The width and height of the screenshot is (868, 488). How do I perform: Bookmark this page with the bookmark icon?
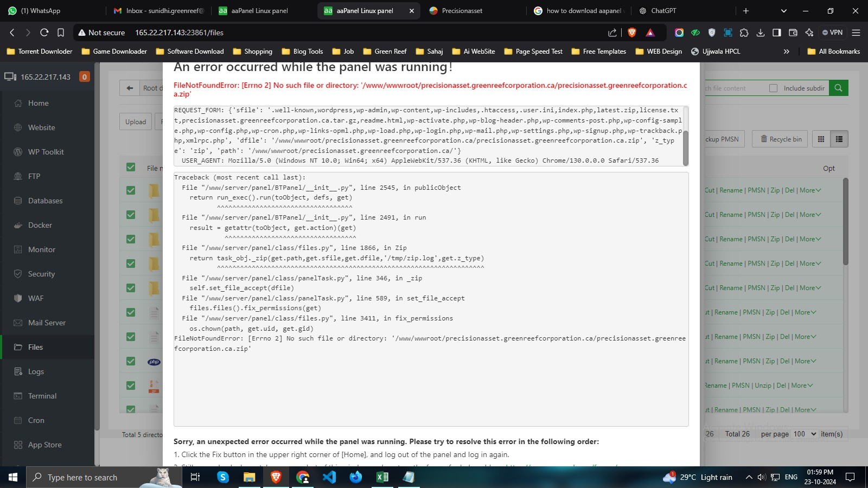61,33
